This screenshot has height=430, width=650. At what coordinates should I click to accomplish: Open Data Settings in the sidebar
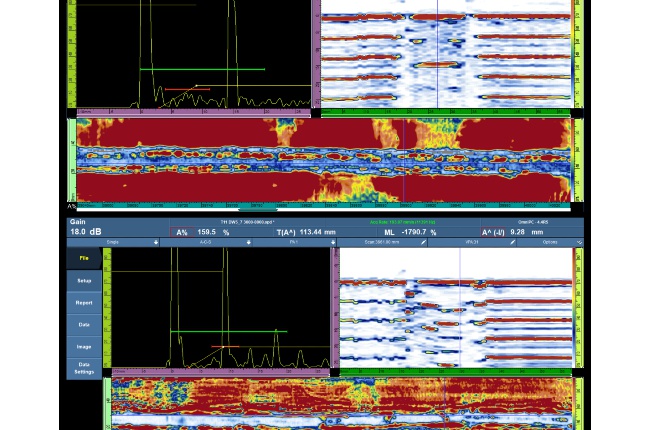click(84, 369)
